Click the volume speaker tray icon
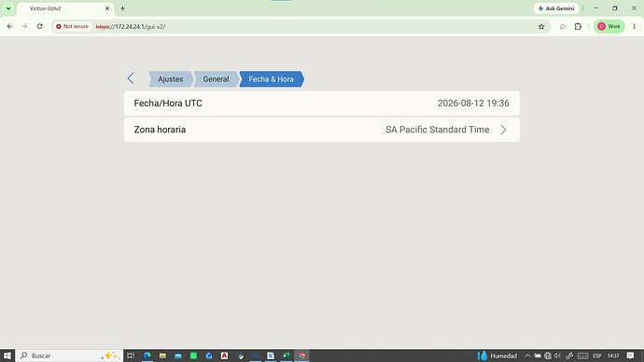 pos(557,355)
